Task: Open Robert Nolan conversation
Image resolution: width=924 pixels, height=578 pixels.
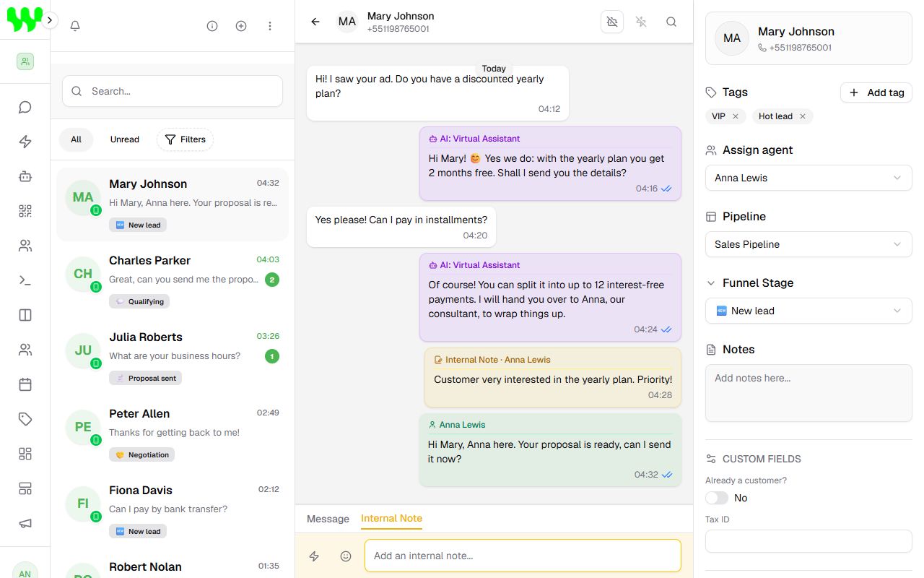Action: pyautogui.click(x=173, y=565)
